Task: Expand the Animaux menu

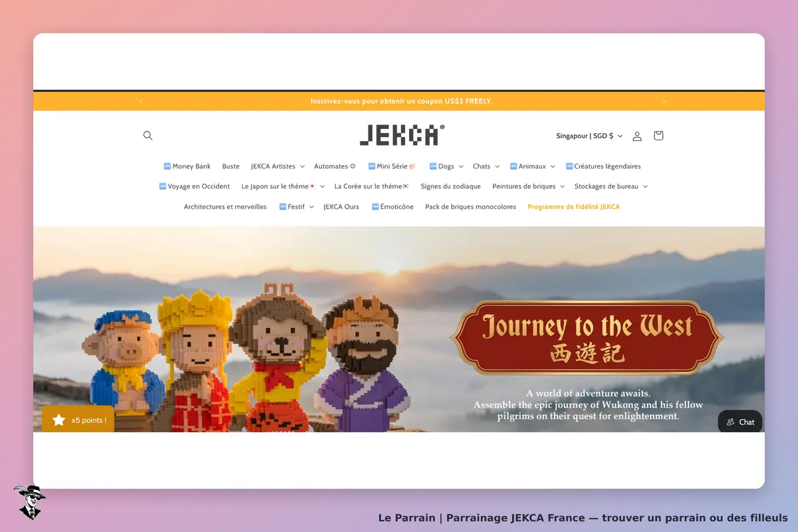Action: [x=533, y=166]
